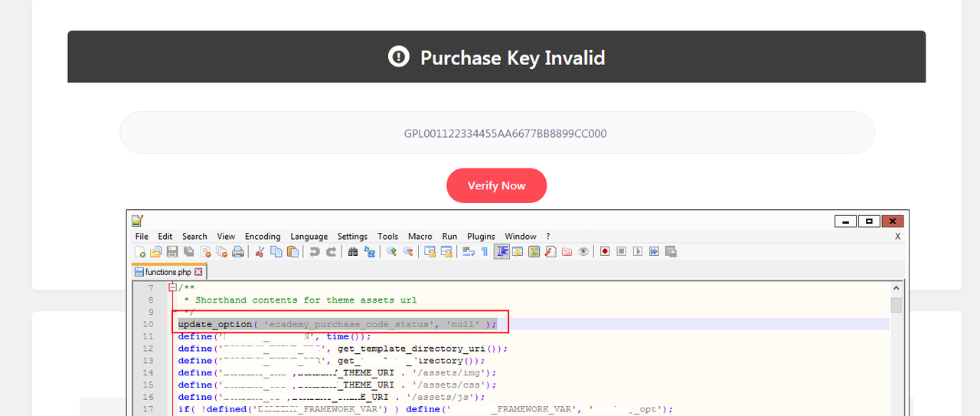Click the Stop macro recording icon
This screenshot has width=980, height=416.
click(x=622, y=251)
